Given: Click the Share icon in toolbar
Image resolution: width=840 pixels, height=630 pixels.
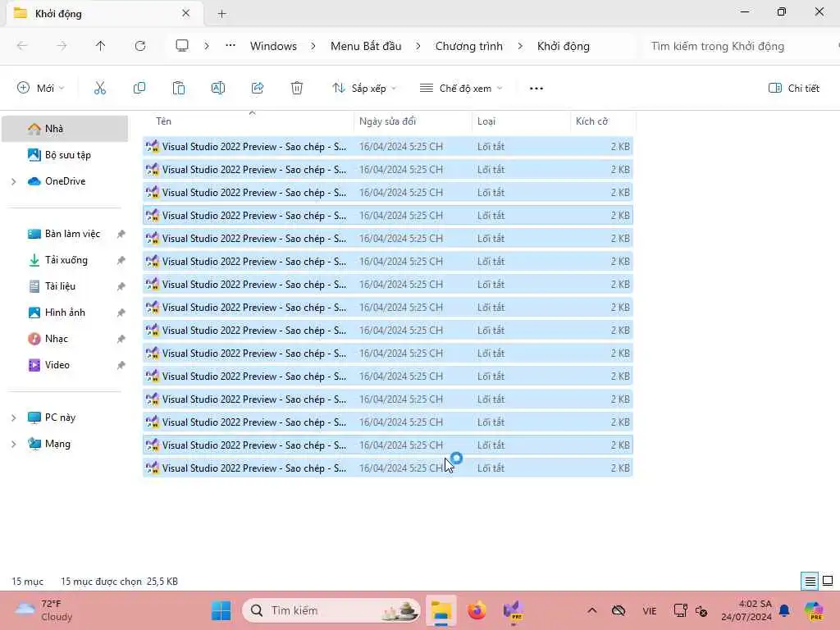Looking at the screenshot, I should 258,89.
